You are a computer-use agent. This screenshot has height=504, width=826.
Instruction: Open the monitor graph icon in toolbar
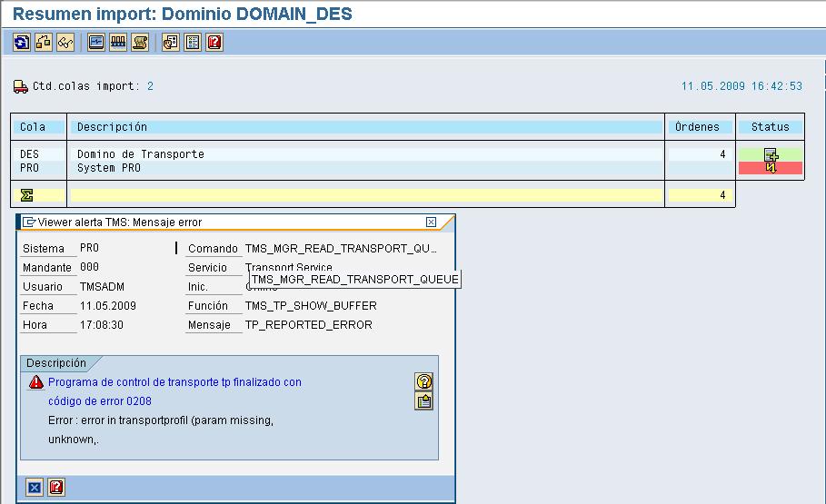click(96, 42)
